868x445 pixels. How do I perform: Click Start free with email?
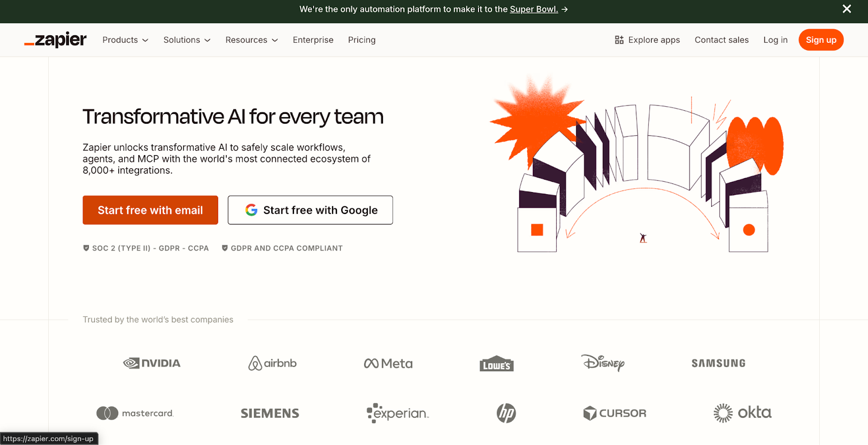(x=150, y=210)
